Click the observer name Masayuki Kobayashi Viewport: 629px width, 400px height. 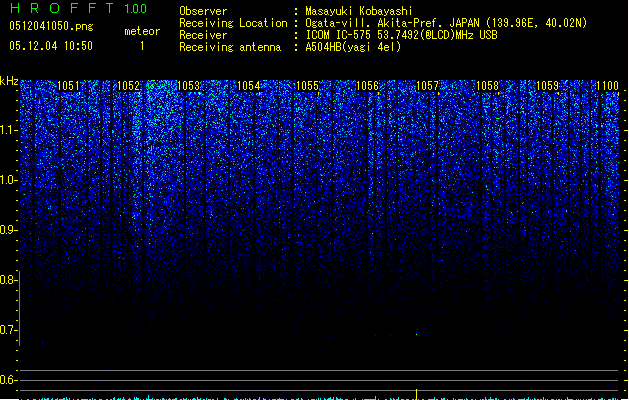(359, 11)
